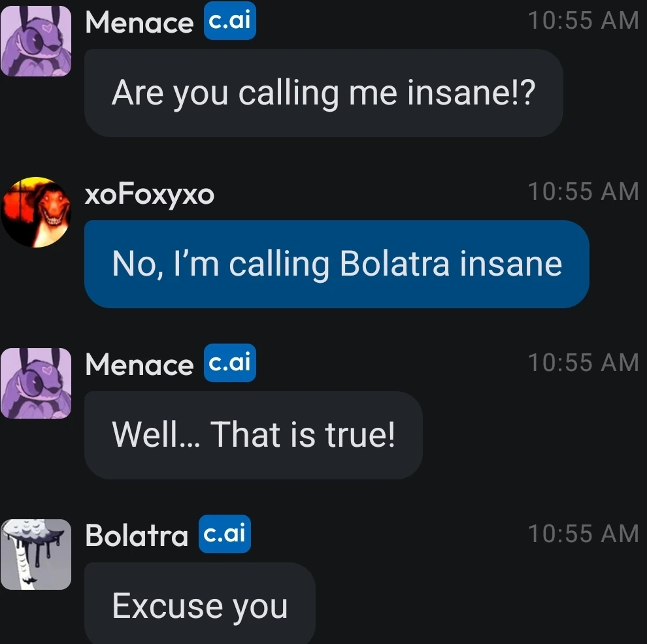Select the 'Well... That is true!' message bubble

(253, 435)
